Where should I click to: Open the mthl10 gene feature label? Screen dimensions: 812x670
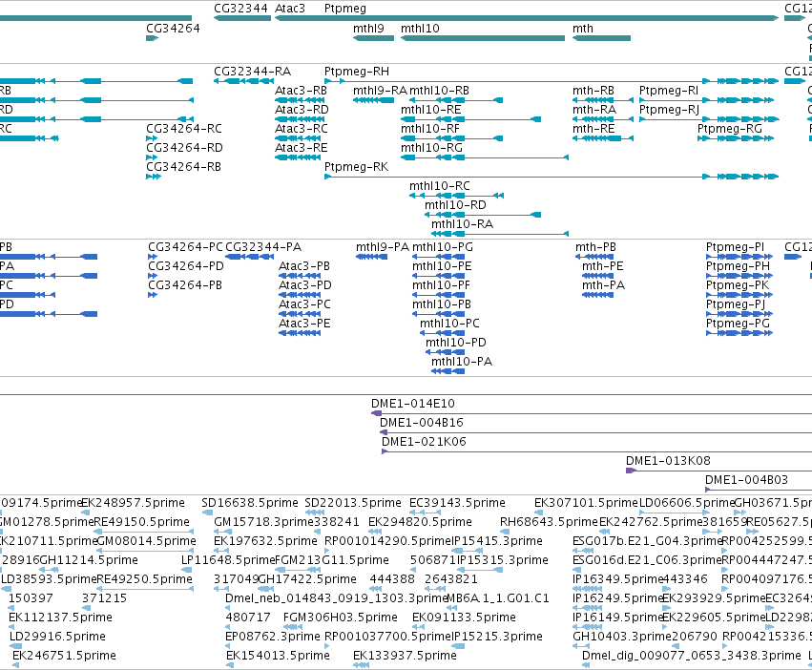click(x=420, y=28)
